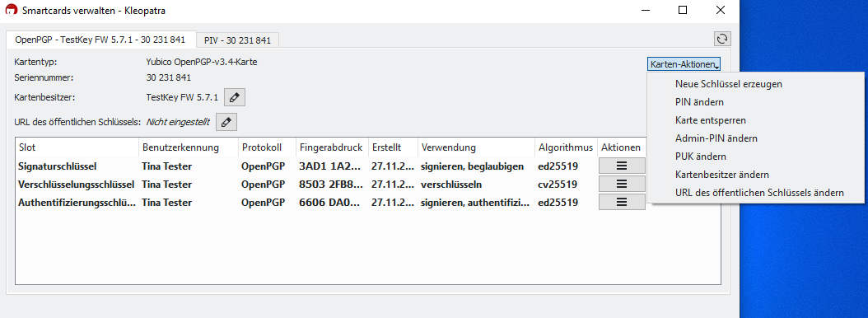Click 'signieren, authentifizi...' usage cell

point(474,202)
